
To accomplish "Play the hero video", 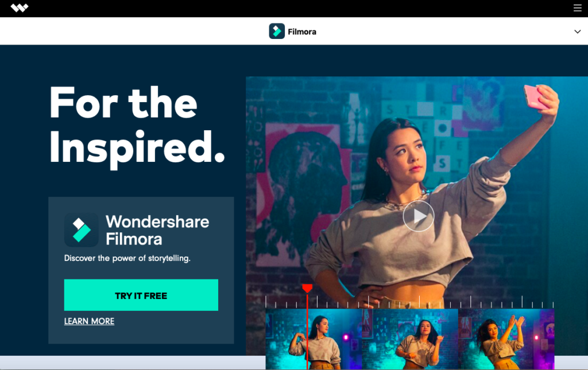I will (419, 216).
